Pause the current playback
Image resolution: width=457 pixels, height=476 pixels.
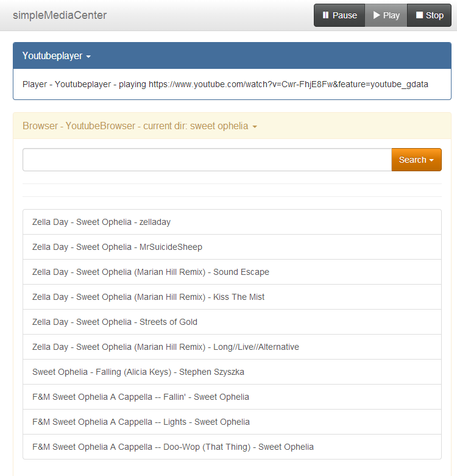[x=339, y=15]
